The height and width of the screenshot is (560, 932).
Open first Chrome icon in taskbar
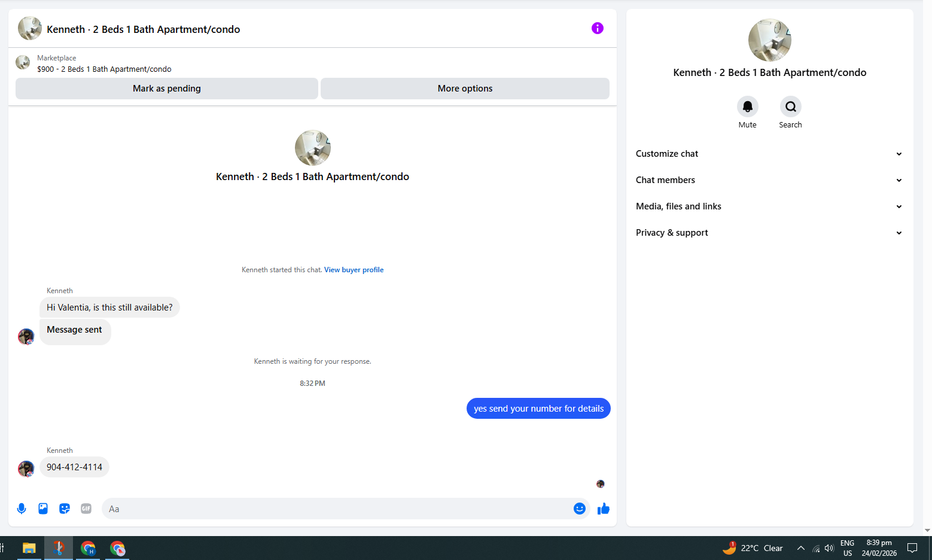pyautogui.click(x=88, y=548)
